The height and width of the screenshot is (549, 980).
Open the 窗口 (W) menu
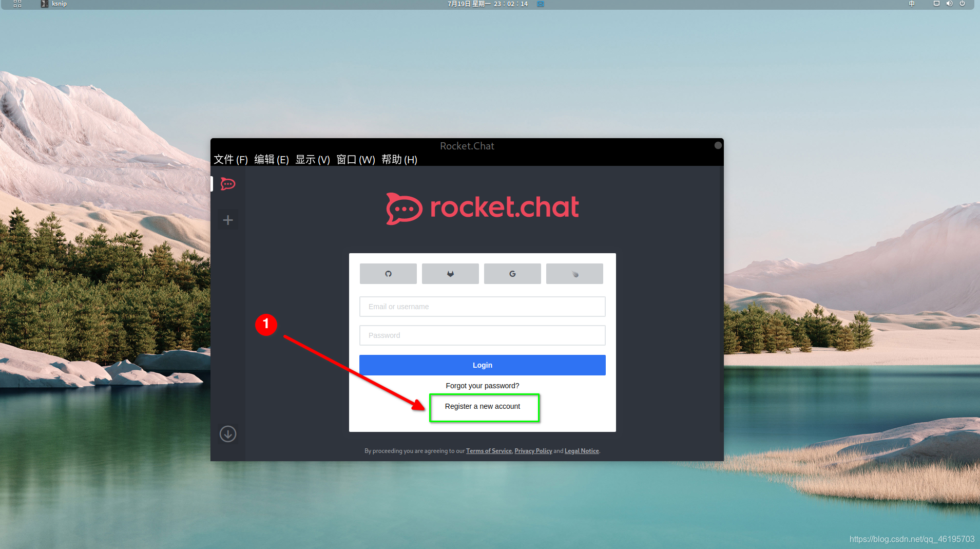(356, 160)
